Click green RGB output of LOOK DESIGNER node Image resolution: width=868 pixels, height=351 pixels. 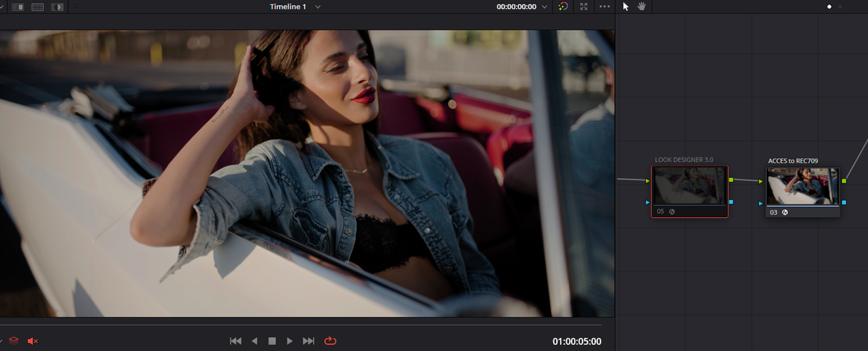[x=731, y=180]
